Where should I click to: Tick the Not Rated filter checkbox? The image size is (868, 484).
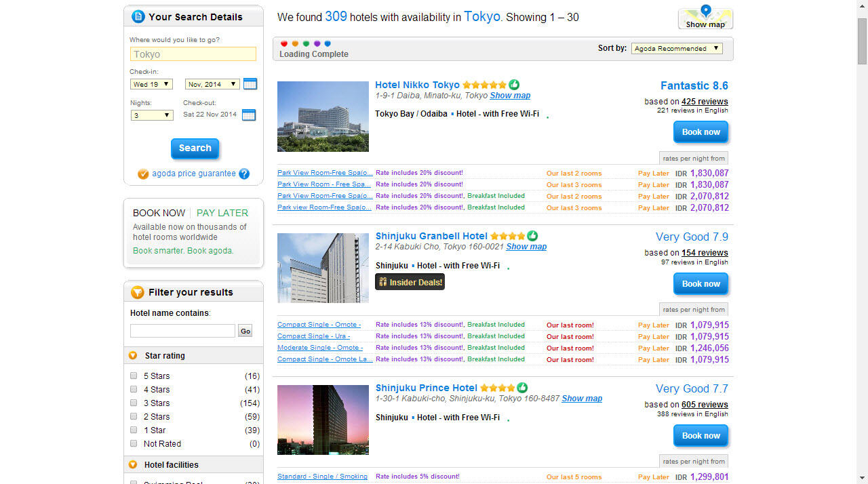[x=134, y=443]
